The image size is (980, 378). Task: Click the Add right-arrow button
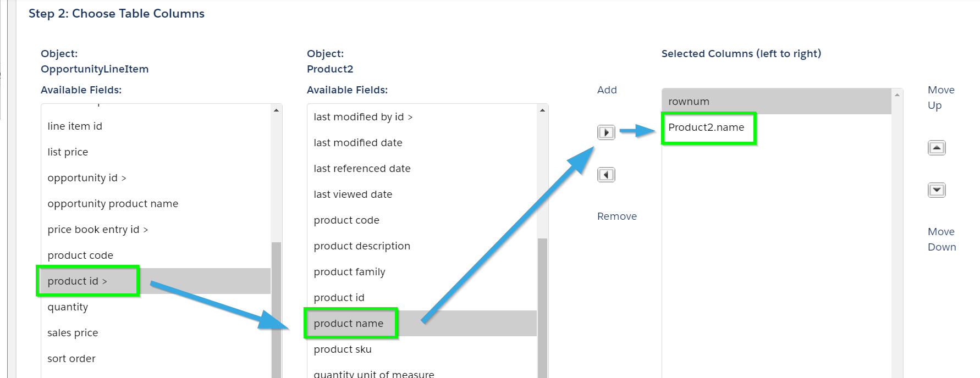[606, 132]
